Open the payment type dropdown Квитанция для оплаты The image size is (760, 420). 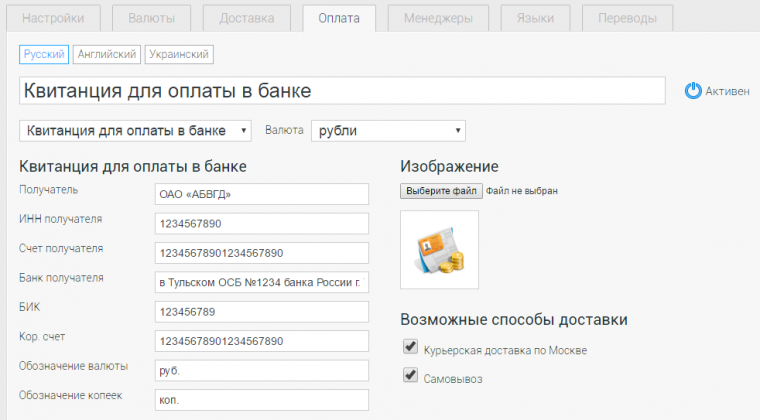pos(137,131)
